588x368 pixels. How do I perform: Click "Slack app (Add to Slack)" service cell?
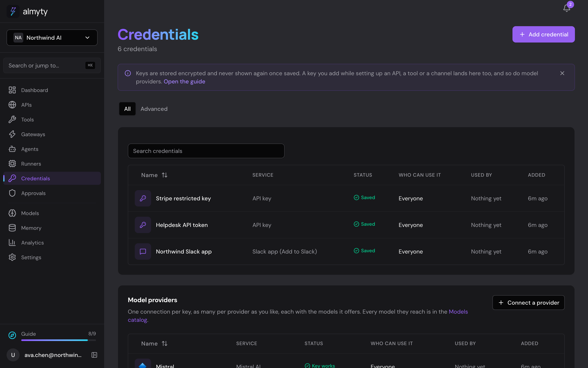[x=285, y=251]
